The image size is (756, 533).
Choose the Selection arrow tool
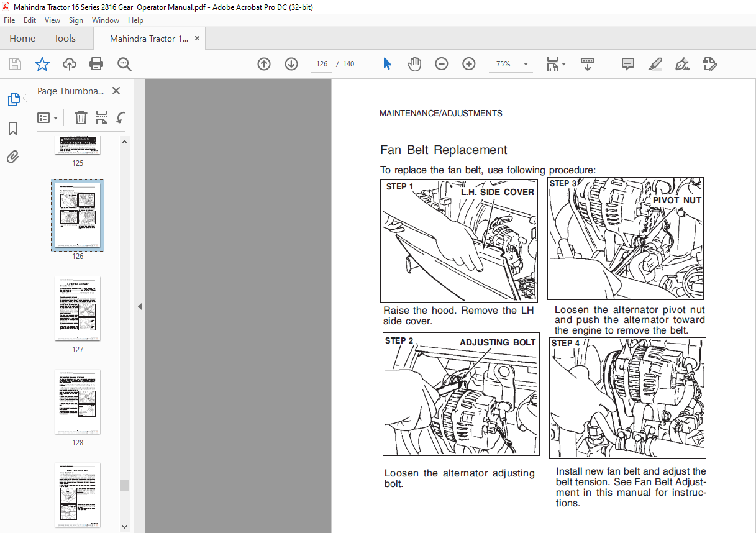click(x=387, y=64)
